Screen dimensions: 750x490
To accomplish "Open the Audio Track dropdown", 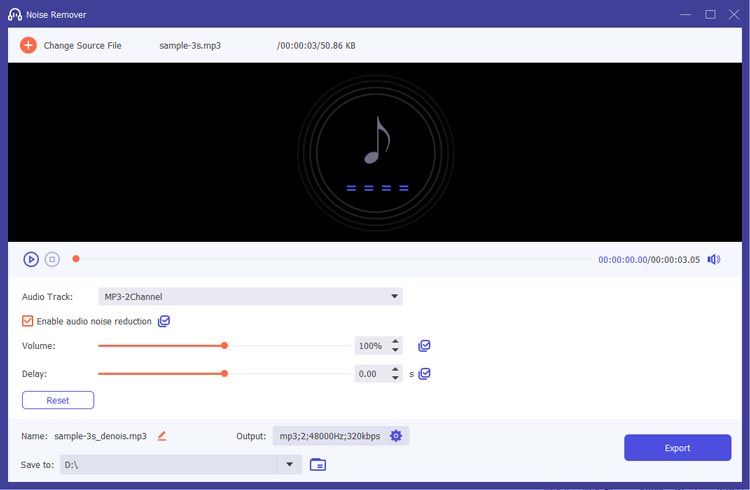I will [250, 297].
